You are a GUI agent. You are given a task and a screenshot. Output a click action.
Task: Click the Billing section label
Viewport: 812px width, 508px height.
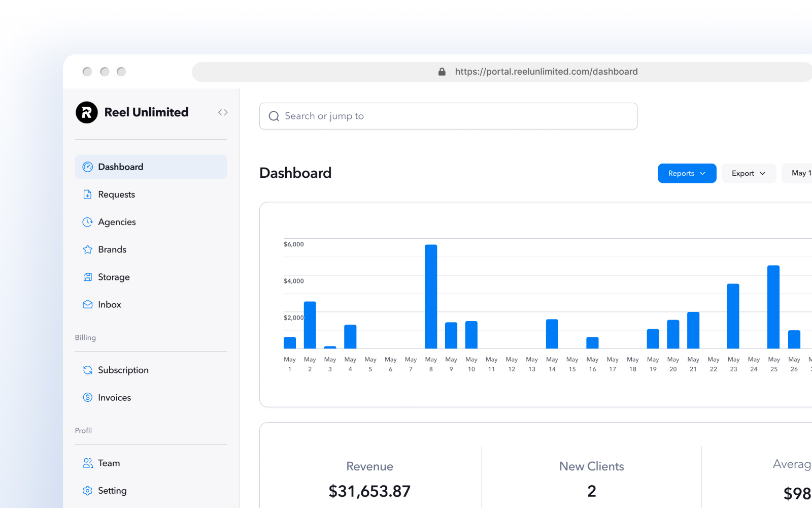[85, 337]
